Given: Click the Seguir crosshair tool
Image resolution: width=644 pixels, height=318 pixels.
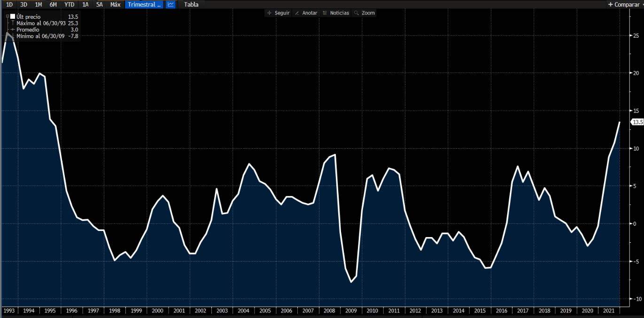Looking at the screenshot, I should pos(278,13).
